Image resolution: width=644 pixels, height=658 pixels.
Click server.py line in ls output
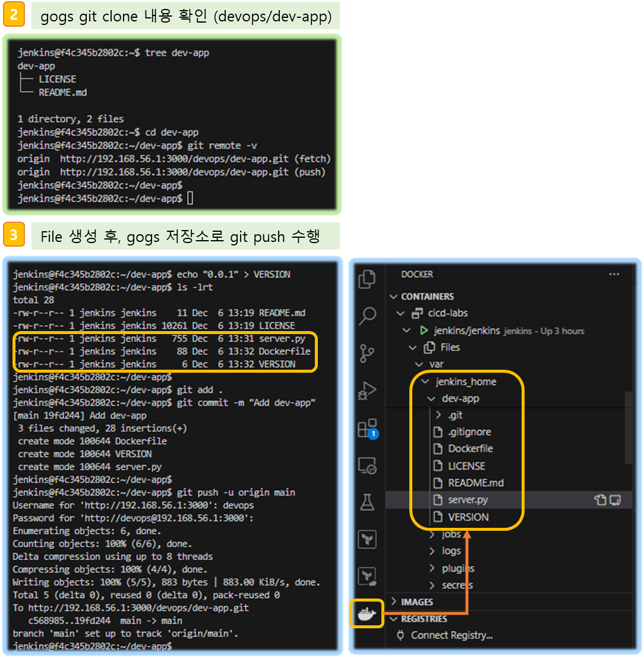coord(159,339)
